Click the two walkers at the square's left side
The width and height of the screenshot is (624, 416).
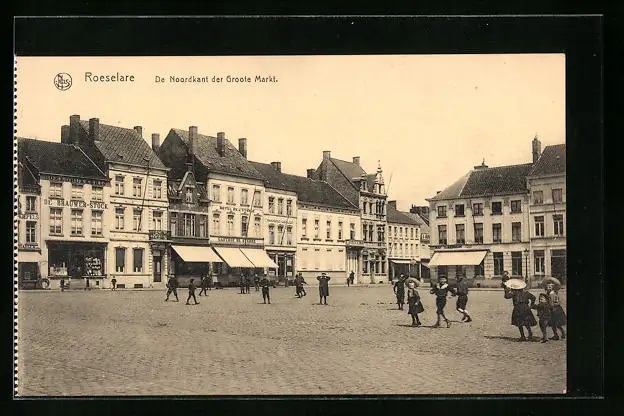click(x=181, y=289)
